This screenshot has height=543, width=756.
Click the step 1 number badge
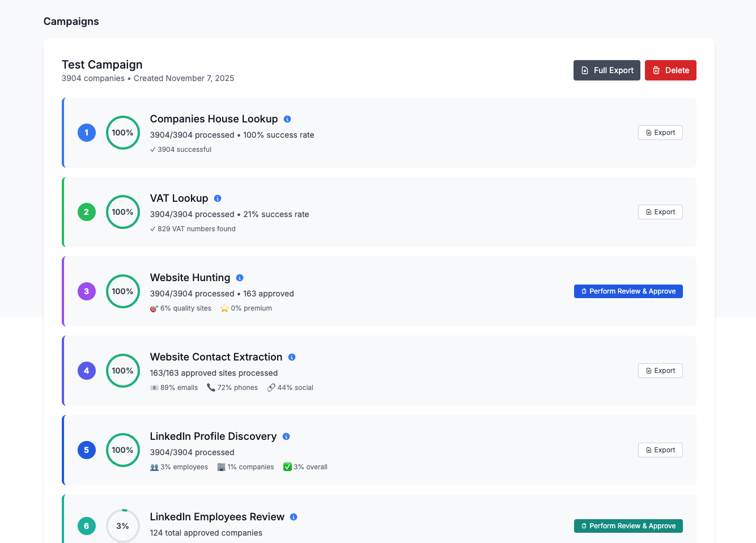pos(87,133)
